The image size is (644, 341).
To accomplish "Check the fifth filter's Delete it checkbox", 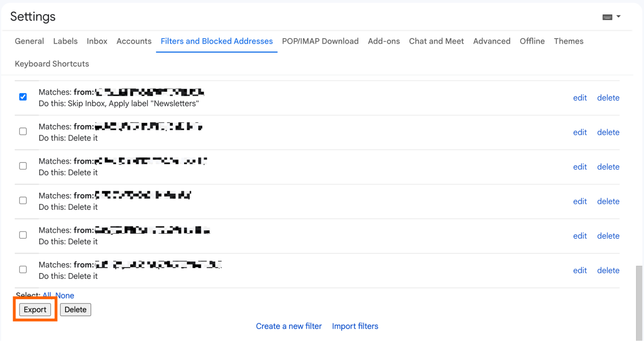I will (23, 235).
